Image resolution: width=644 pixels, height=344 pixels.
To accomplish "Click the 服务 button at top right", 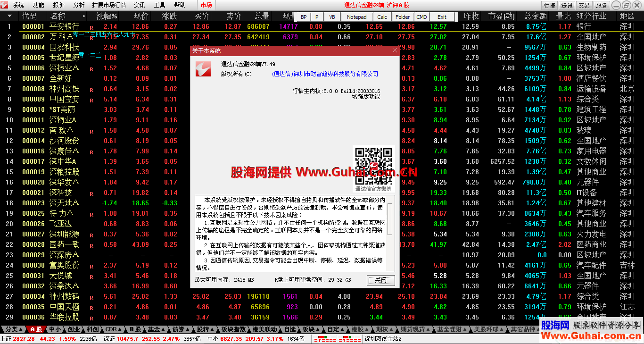I will [602, 5].
